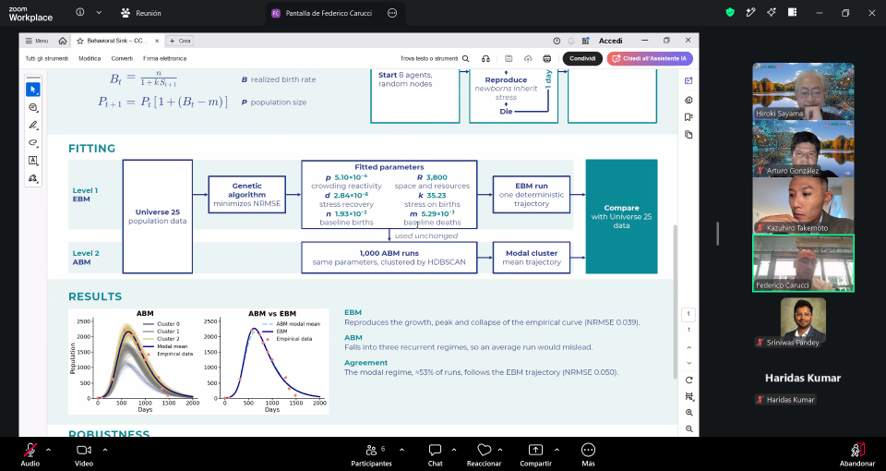Open the apps grid icon beside Accedi

pyautogui.click(x=586, y=41)
